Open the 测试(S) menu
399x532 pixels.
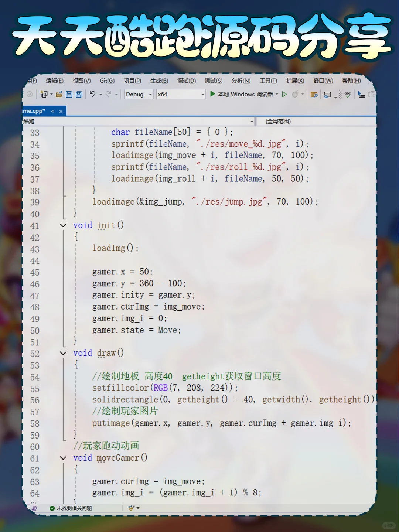[x=214, y=81]
